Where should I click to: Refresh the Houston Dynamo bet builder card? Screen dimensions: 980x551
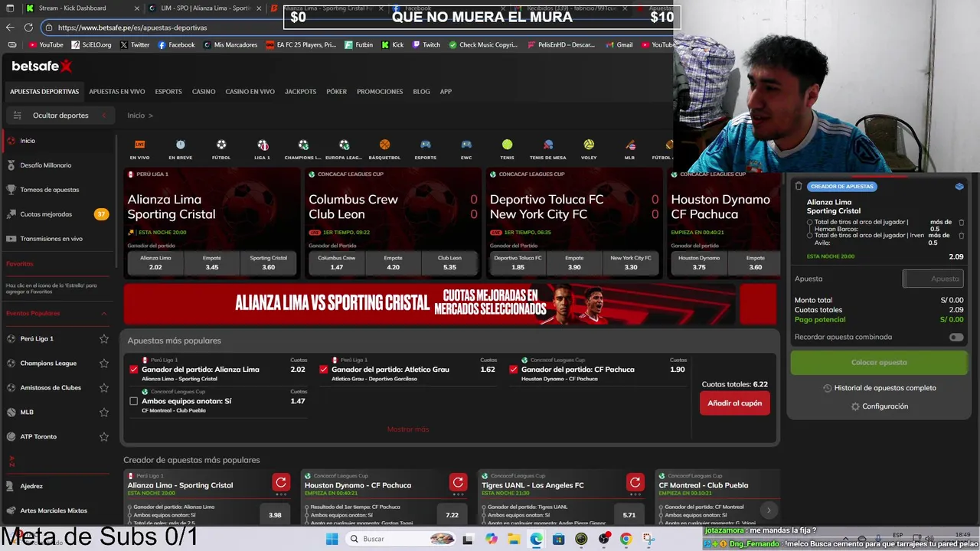click(458, 482)
